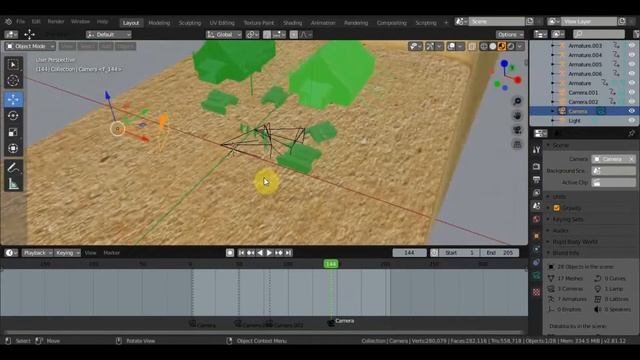Click the Blender logo menu icon
The height and width of the screenshot is (360, 640).
[8, 22]
